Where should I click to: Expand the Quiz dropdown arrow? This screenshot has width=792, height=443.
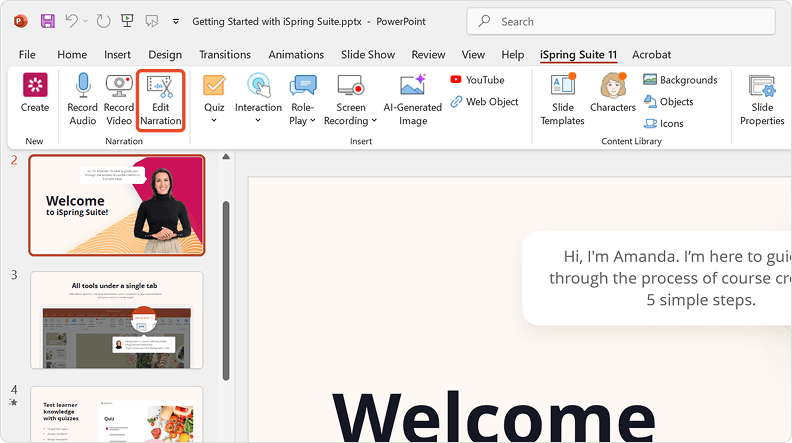[214, 120]
